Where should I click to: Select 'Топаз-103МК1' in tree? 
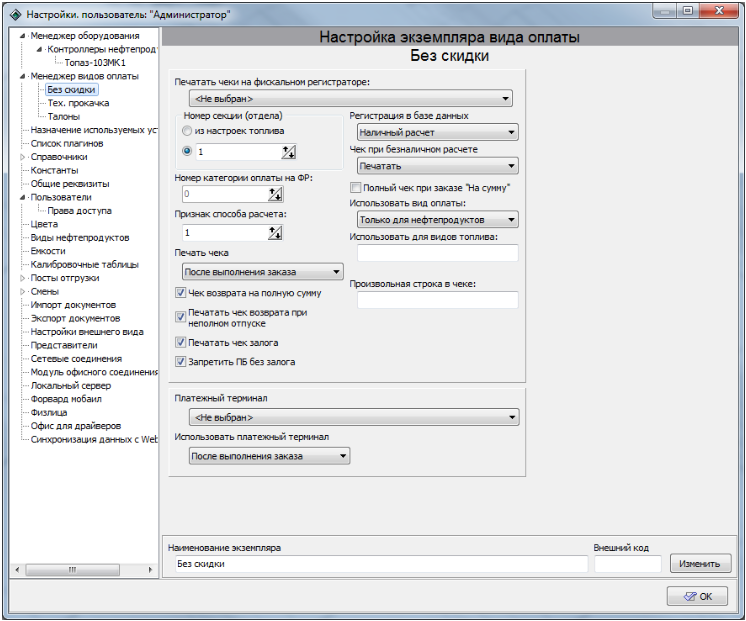click(x=95, y=62)
